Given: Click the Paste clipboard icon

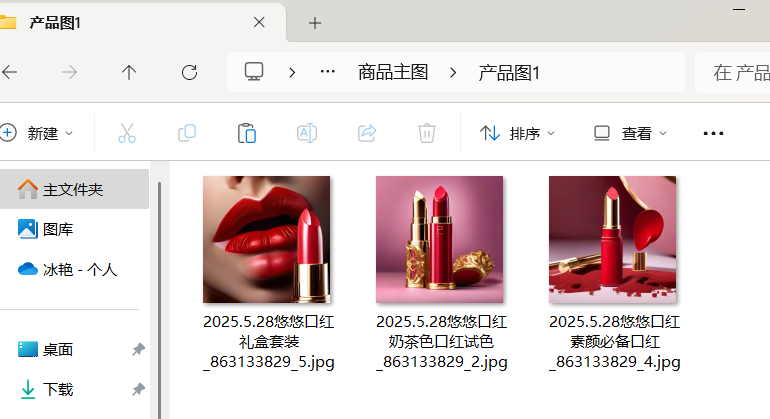Looking at the screenshot, I should (247, 133).
